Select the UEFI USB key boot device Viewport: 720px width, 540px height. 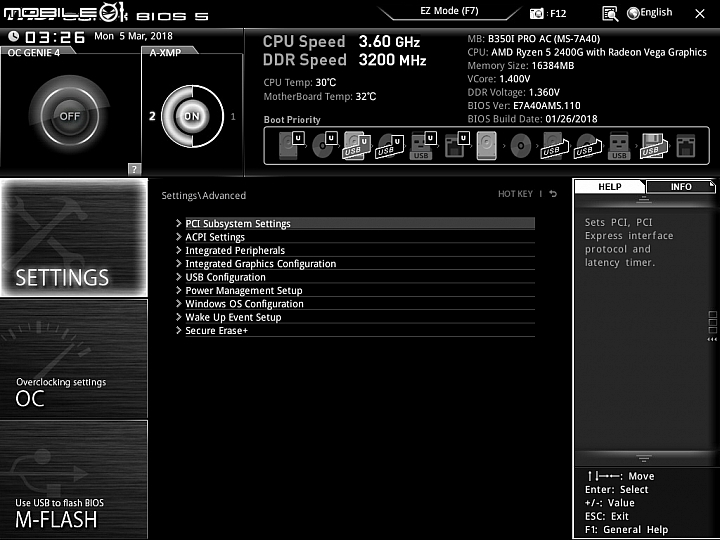(422, 146)
